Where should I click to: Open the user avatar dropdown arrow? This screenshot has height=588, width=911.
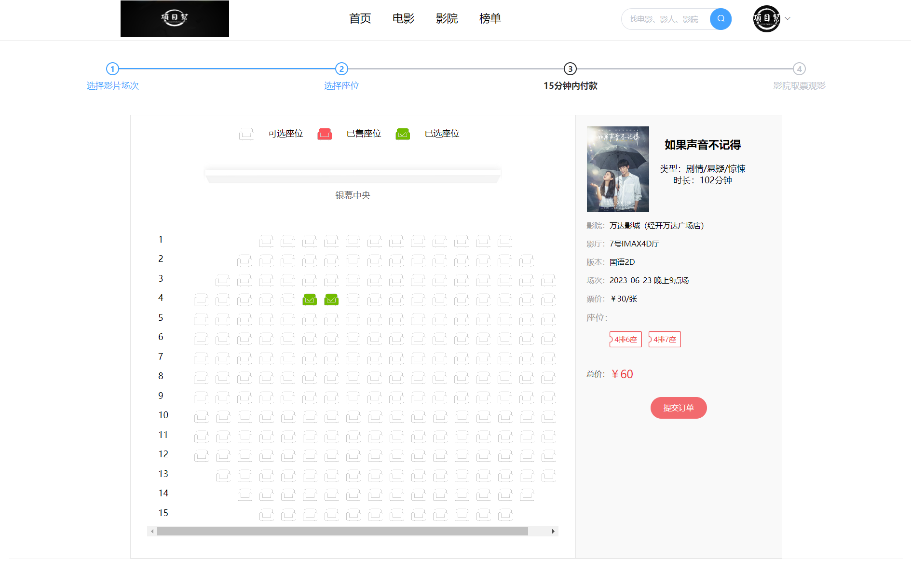pos(788,18)
